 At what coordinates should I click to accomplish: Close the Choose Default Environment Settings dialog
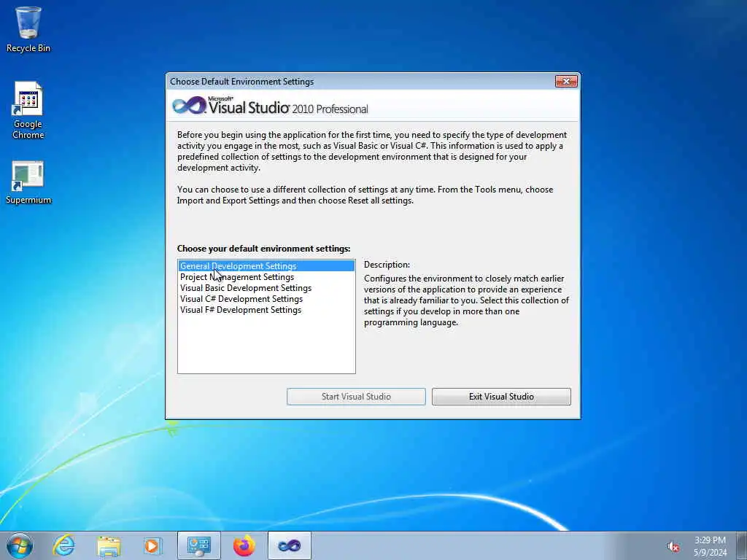coord(566,82)
